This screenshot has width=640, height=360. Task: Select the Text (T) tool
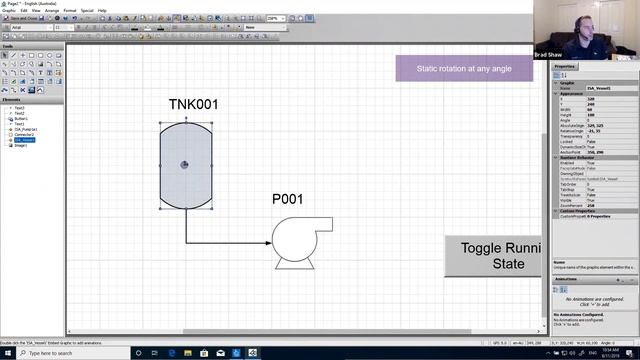tap(41, 73)
